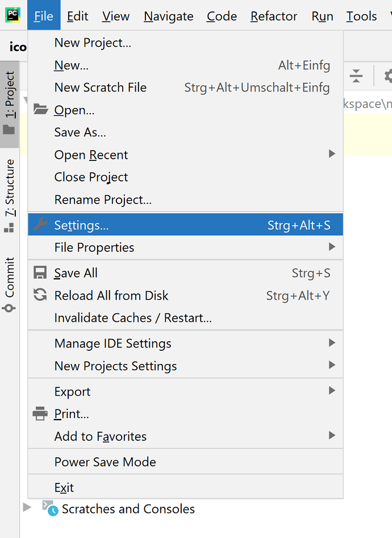Screen dimensions: 392x538
Task: Open the Edit menu
Action: [77, 16]
